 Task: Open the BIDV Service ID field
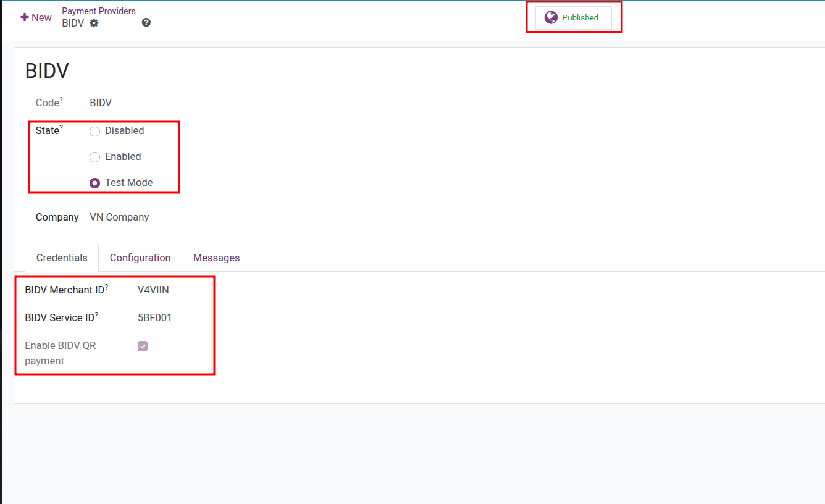point(155,317)
